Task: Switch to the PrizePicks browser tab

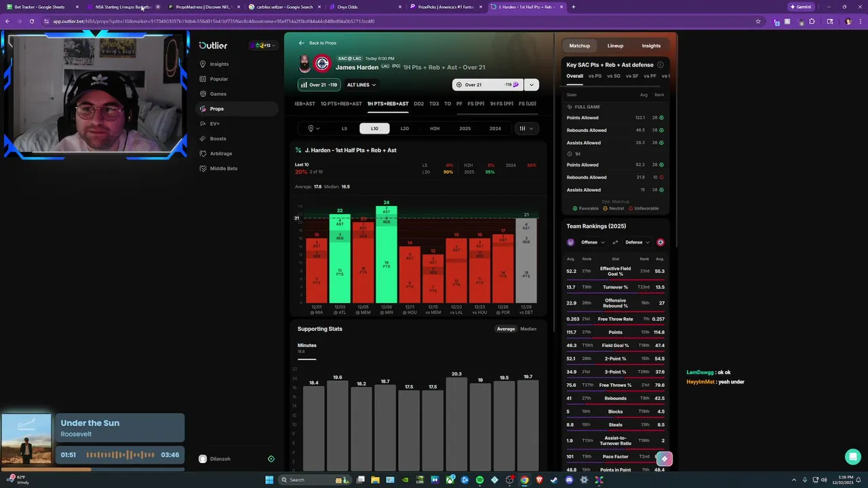Action: pos(445,7)
